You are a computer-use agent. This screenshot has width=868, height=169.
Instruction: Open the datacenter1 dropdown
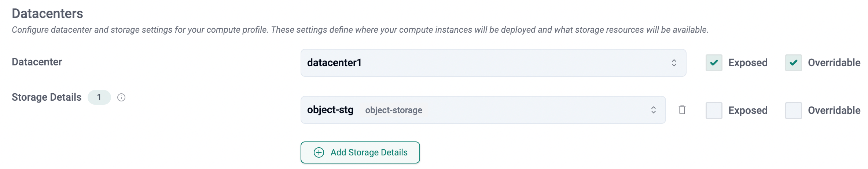point(477,63)
